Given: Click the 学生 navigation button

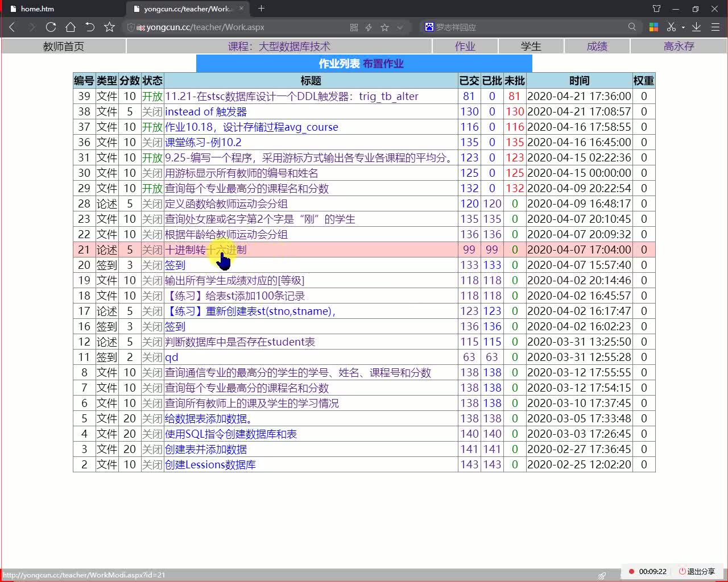Looking at the screenshot, I should click(x=531, y=46).
